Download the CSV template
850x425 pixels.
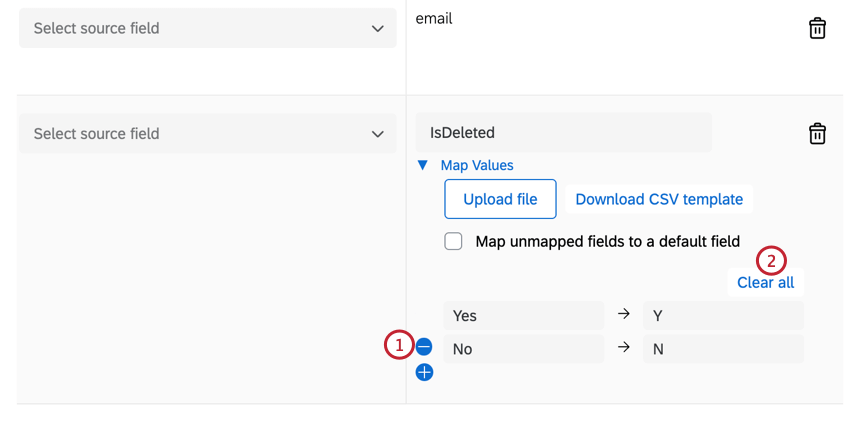(659, 199)
